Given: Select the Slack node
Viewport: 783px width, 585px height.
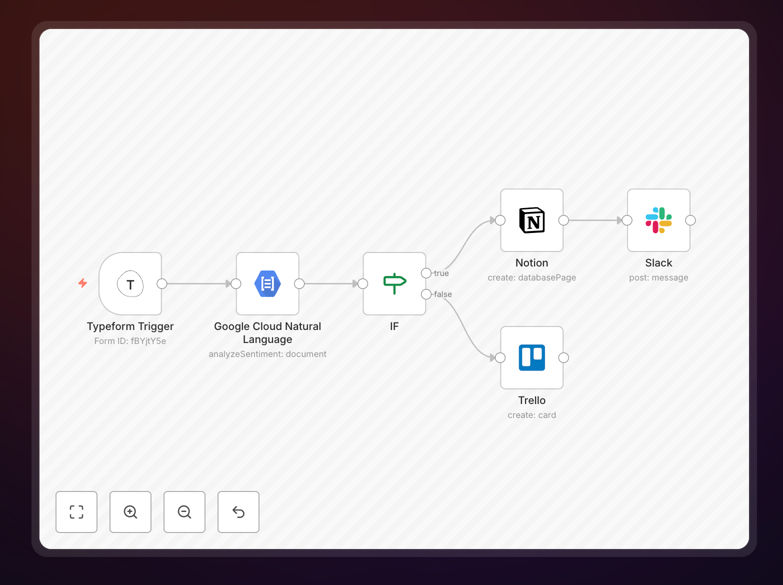Looking at the screenshot, I should [x=659, y=220].
